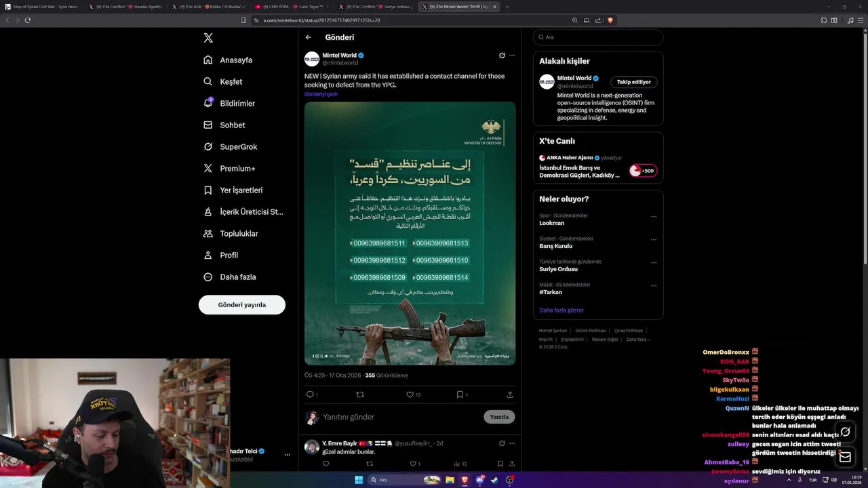This screenshot has height=488, width=868.
Task: Reload the page in browser toolbar
Action: (28, 20)
